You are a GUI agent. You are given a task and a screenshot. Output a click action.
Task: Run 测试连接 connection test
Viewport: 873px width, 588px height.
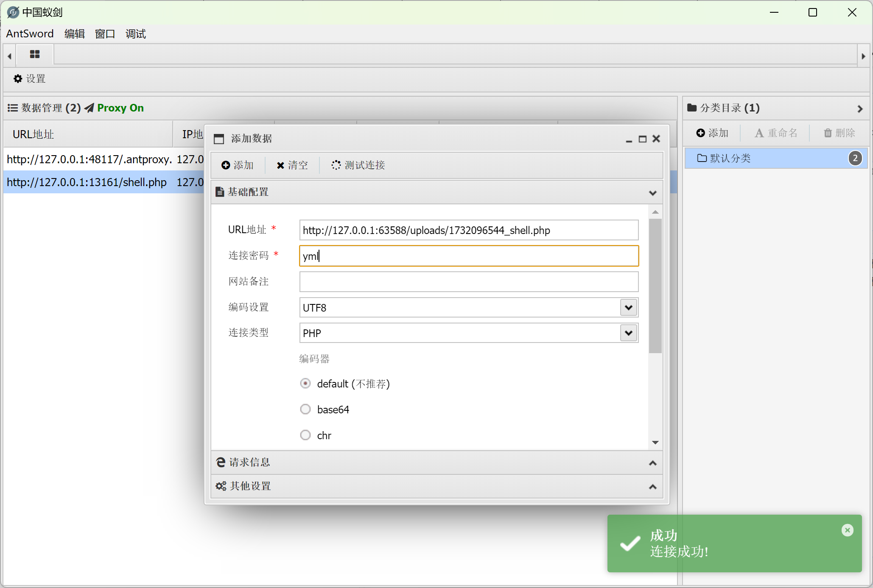358,165
